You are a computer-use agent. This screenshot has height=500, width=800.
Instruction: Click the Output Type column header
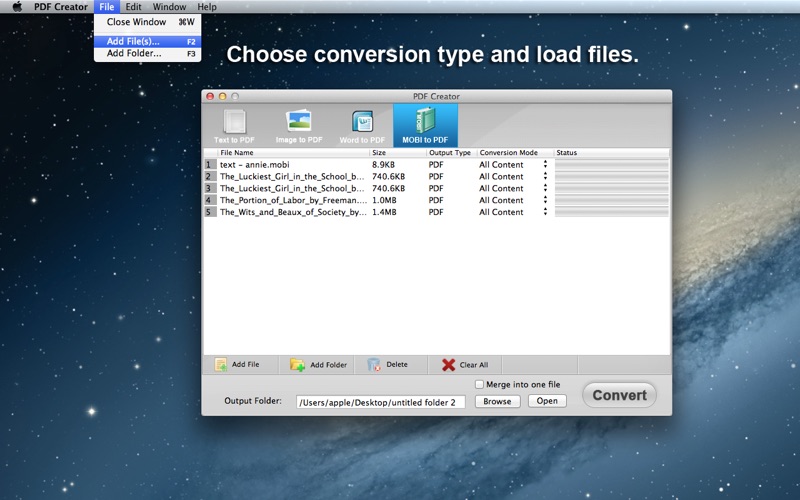[451, 153]
